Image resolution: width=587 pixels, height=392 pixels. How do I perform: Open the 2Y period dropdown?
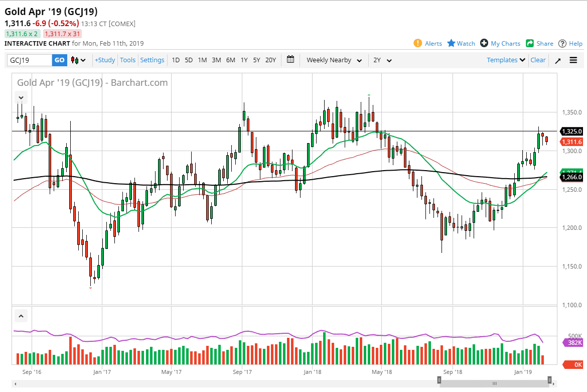pyautogui.click(x=382, y=60)
